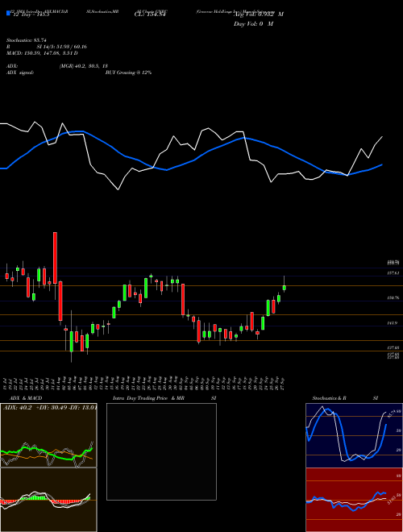Click the '157.61' price axis label
This screenshot has height=532, width=403.
click(393, 272)
